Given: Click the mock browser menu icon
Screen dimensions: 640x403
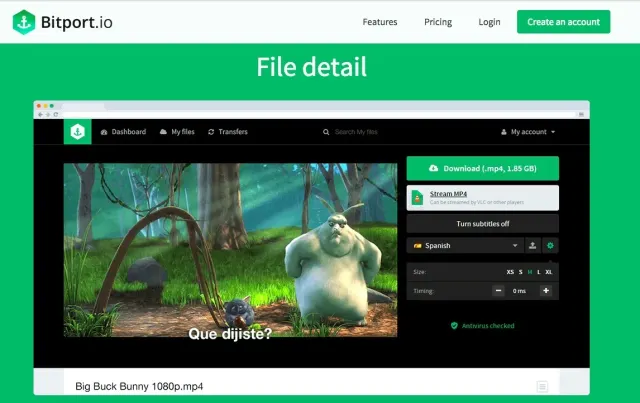Looking at the screenshot, I should tap(581, 115).
